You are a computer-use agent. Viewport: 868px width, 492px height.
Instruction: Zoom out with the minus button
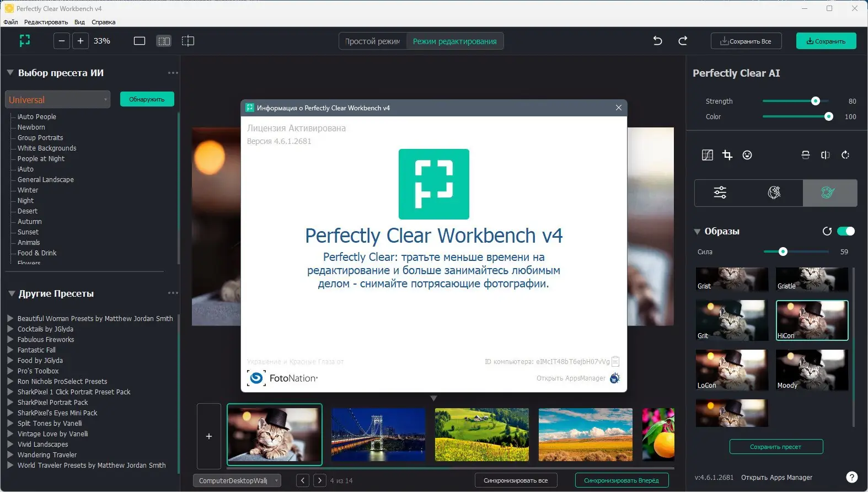pyautogui.click(x=62, y=41)
